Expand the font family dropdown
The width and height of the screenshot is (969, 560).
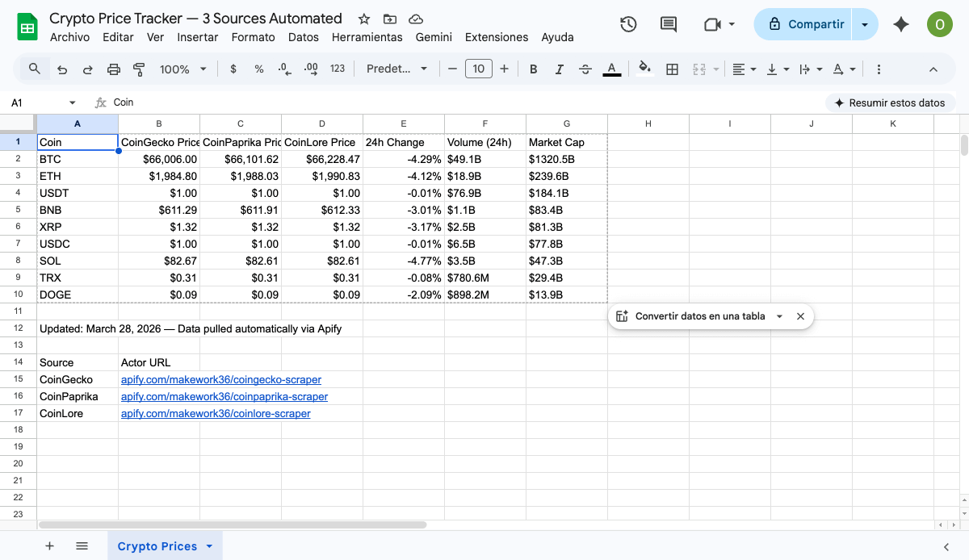[x=396, y=69]
